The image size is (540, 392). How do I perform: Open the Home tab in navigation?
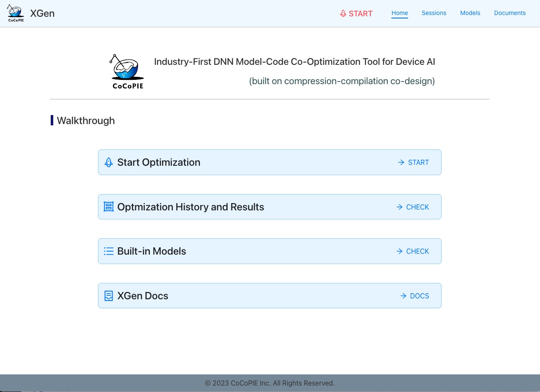click(400, 13)
